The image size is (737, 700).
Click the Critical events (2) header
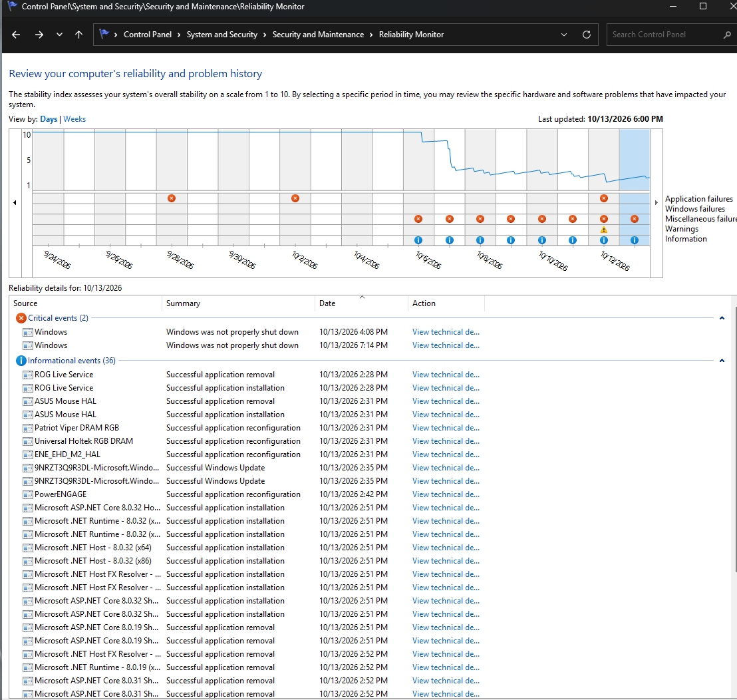pyautogui.click(x=58, y=318)
